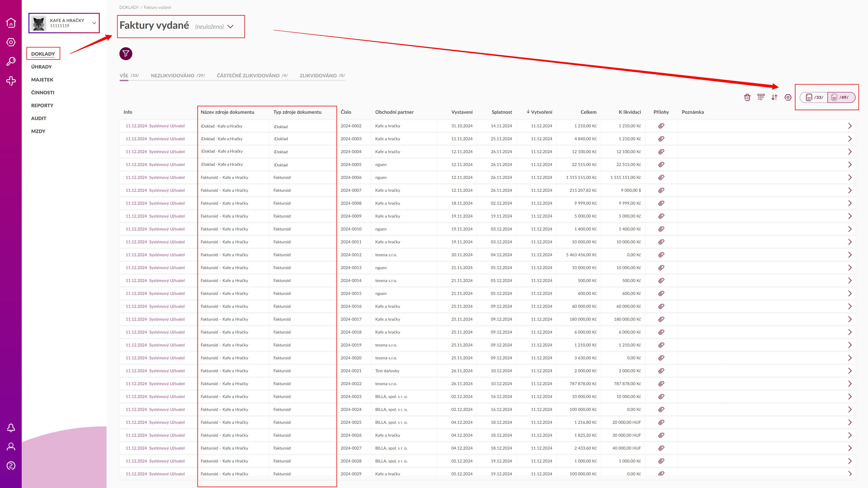Select the VŠE /33/ tab
This screenshot has width=868, height=488.
(129, 76)
